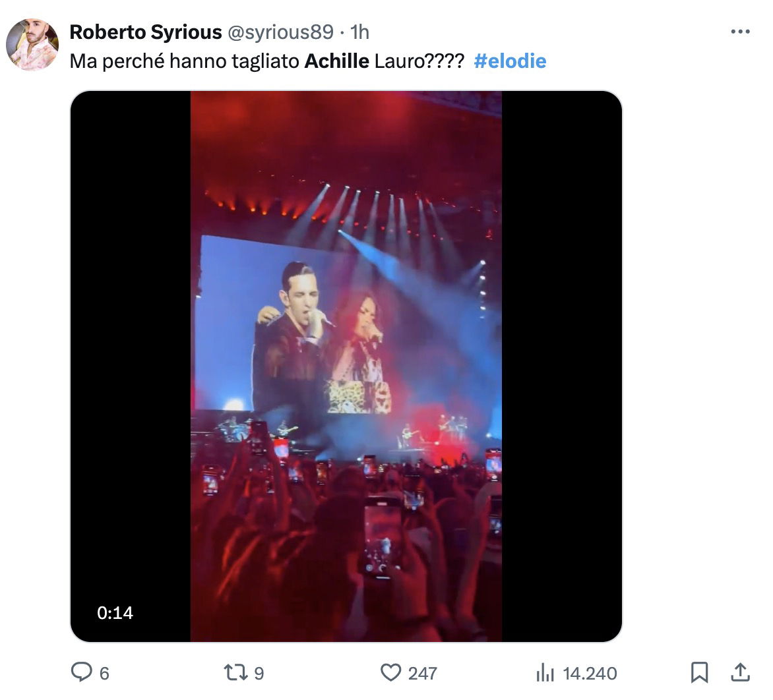
Task: Share the tweet via the upload arrow icon
Action: click(741, 672)
